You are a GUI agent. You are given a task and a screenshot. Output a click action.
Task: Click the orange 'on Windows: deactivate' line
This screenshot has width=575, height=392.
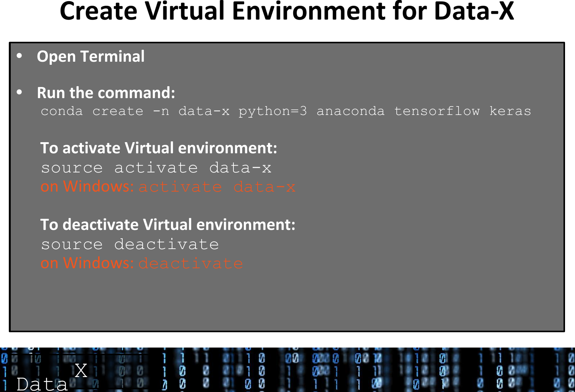(x=142, y=263)
